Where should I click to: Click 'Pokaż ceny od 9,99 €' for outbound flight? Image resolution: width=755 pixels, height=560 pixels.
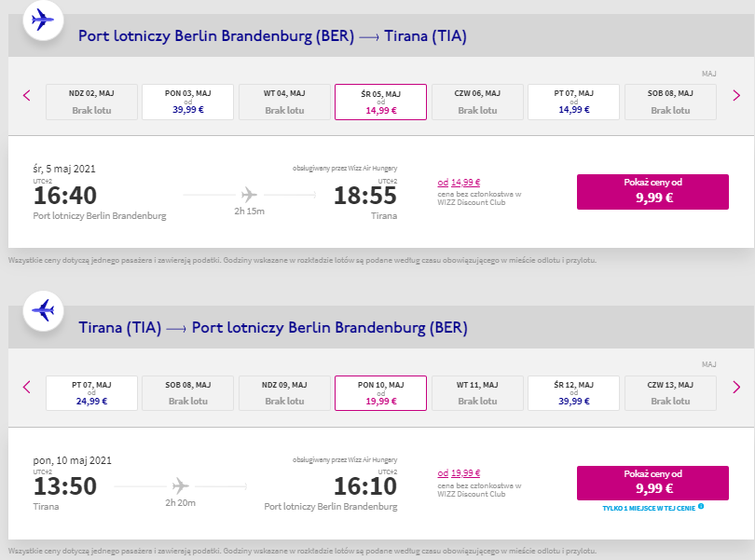[652, 192]
